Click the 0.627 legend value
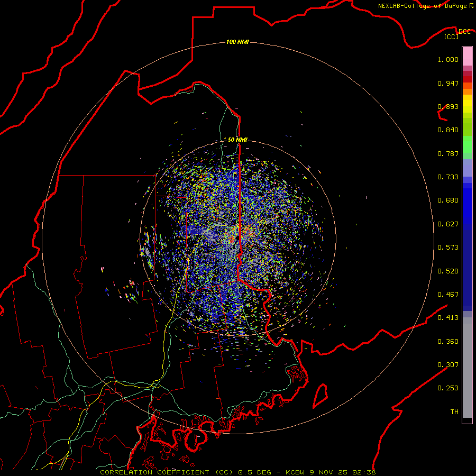 [x=448, y=224]
